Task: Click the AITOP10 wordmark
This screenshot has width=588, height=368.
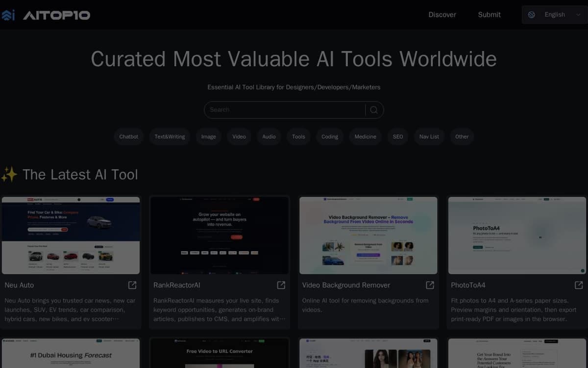Action: (x=57, y=15)
